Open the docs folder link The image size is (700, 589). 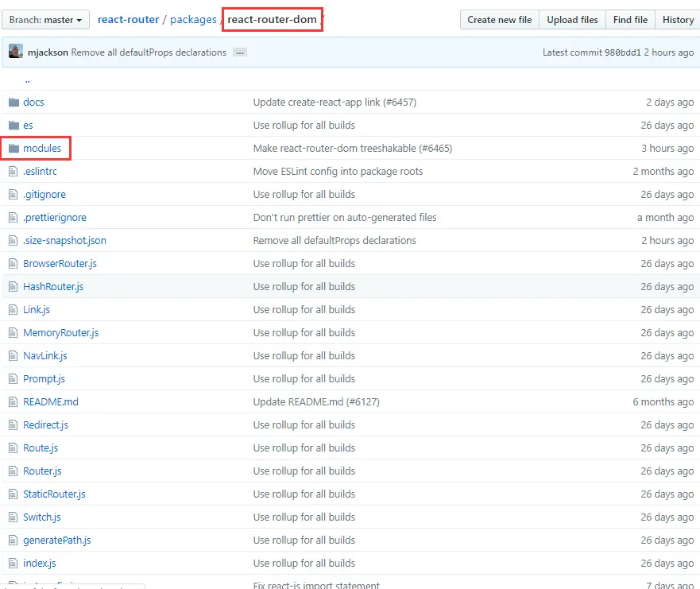pyautogui.click(x=33, y=103)
